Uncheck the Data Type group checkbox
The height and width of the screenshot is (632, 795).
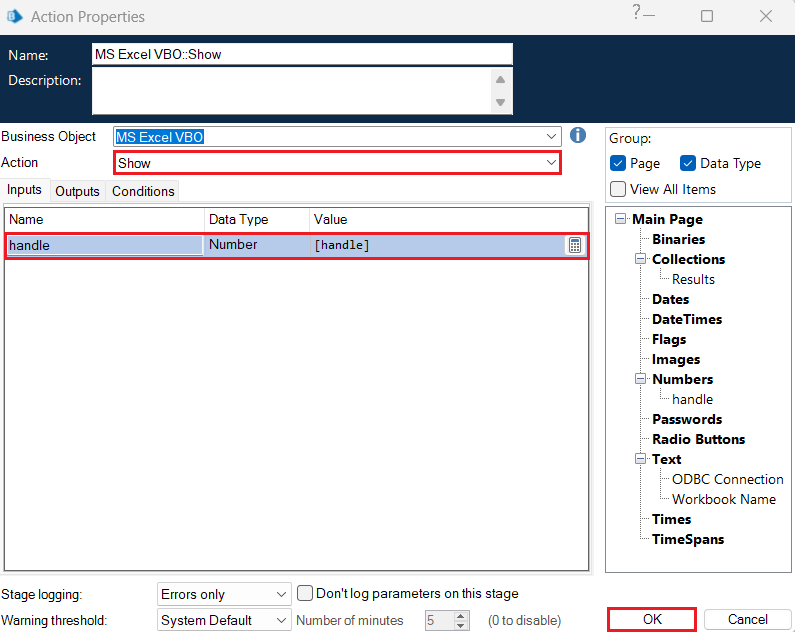click(x=688, y=164)
